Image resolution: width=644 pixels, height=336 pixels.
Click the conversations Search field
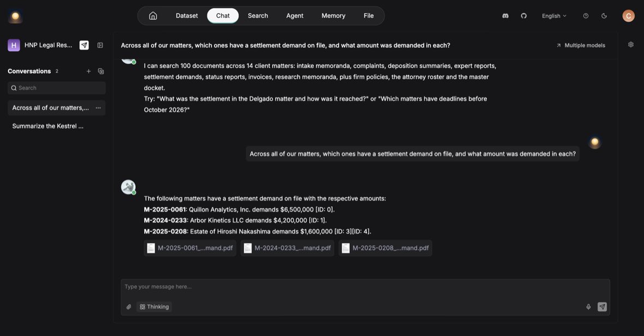pyautogui.click(x=57, y=88)
